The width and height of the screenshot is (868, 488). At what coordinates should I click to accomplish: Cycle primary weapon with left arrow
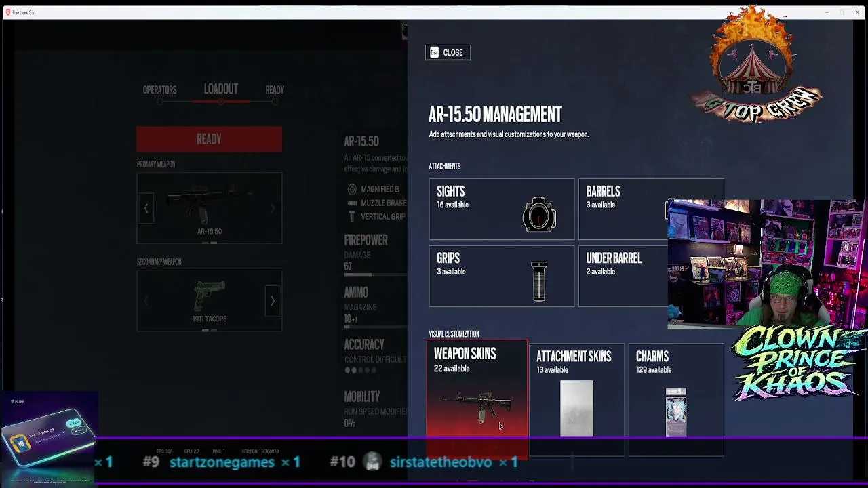pyautogui.click(x=146, y=209)
